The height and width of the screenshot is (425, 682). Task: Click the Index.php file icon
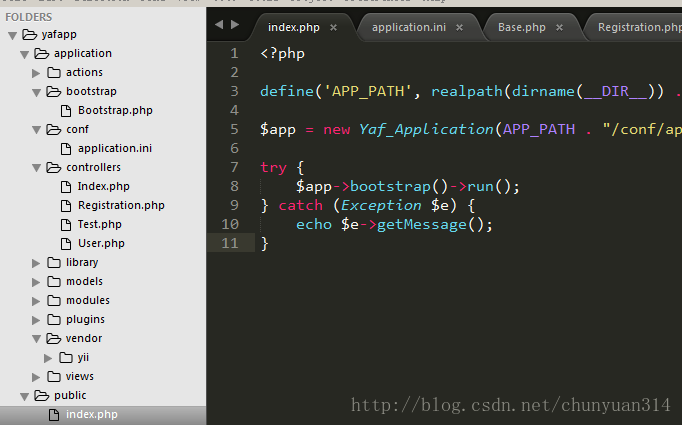pos(66,187)
